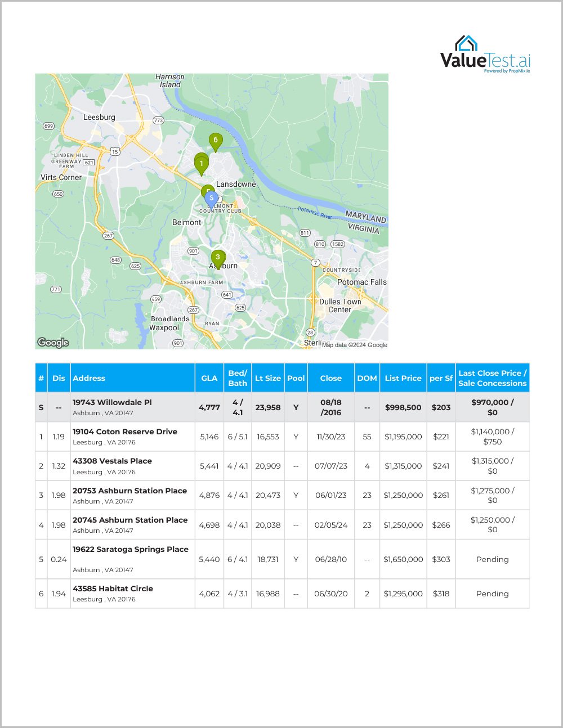Click route 15 shield near Leesburg
563x728 pixels.
[115, 151]
